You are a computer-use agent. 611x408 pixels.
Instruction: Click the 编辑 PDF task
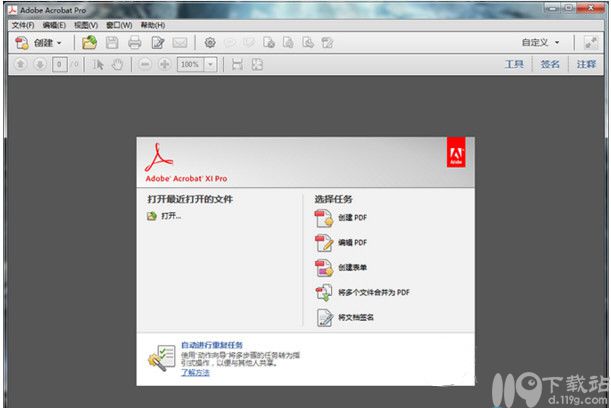tap(341, 243)
